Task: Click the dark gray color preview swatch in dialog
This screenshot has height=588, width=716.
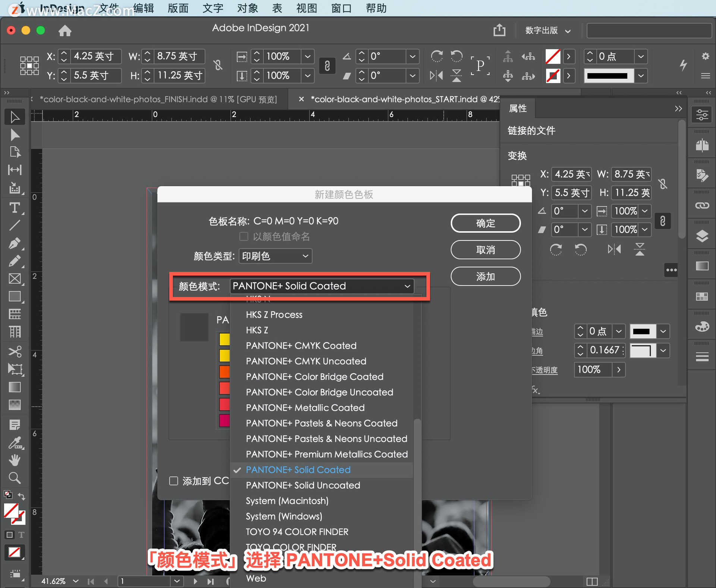Action: [194, 327]
